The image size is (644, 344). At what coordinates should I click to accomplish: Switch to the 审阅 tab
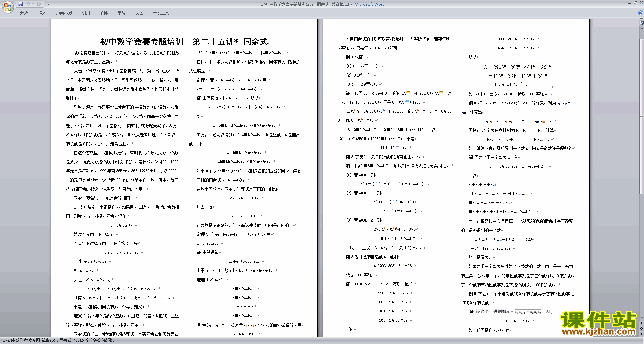click(x=121, y=13)
